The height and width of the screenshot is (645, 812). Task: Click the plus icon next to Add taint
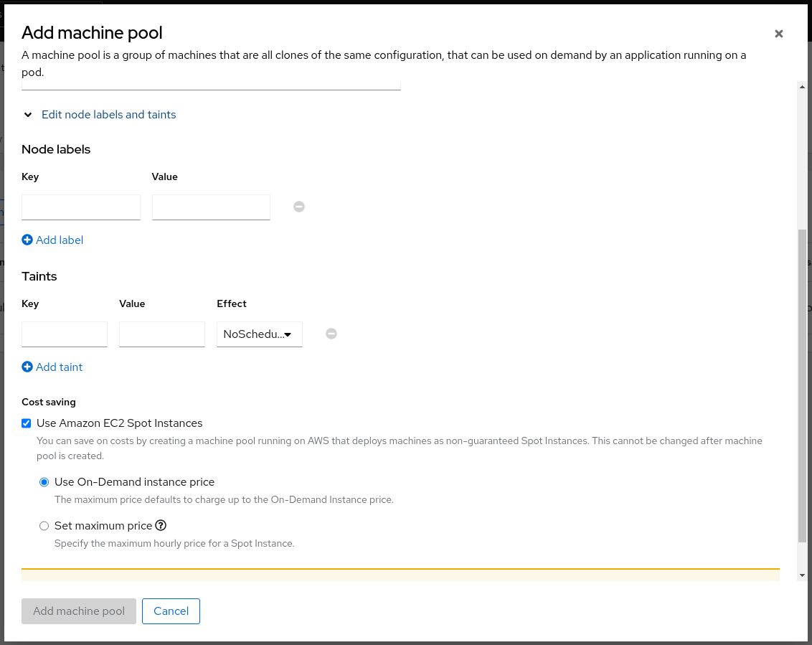[x=27, y=367]
